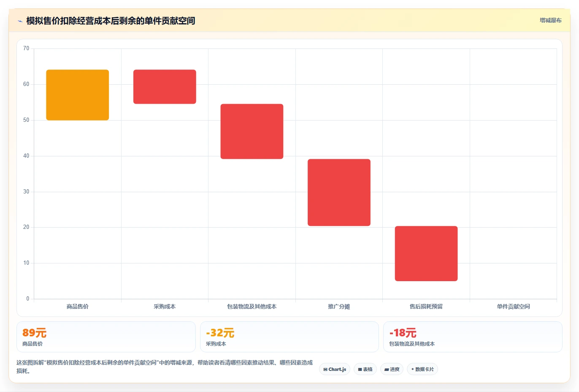Click the y-axis label 60

click(26, 84)
